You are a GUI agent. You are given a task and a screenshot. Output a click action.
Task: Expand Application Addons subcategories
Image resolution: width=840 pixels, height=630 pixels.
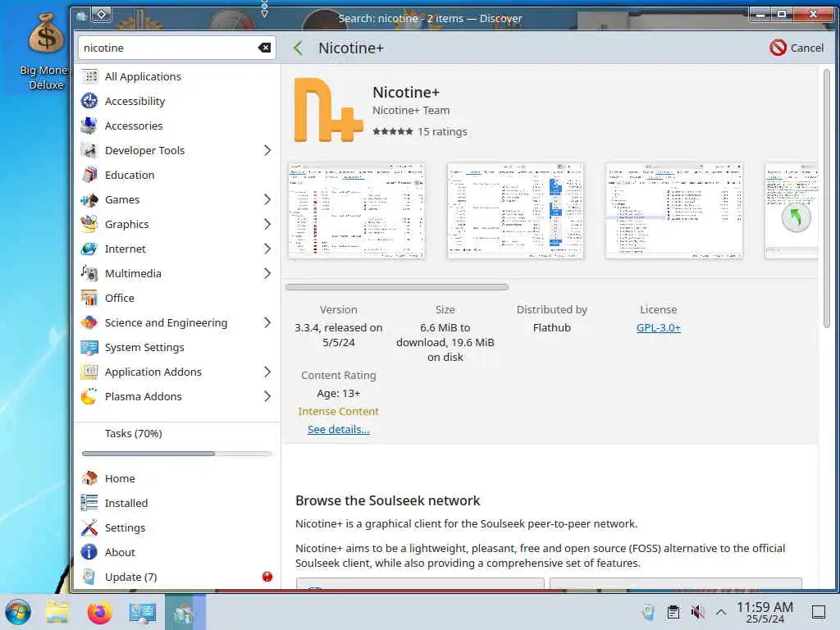pyautogui.click(x=267, y=372)
